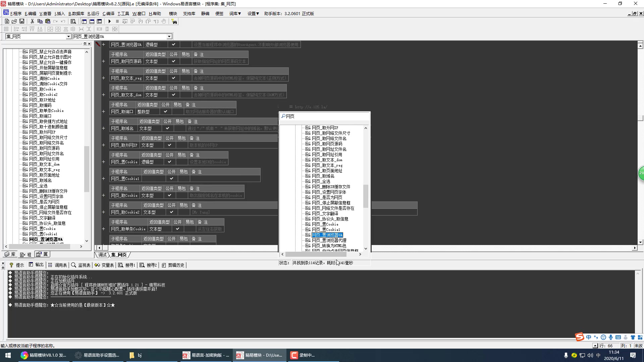Click the red pencil marker icon
Screen dimensions: 644x362
click(98, 44)
